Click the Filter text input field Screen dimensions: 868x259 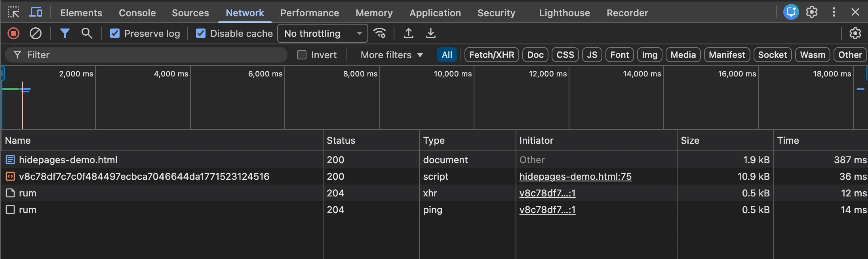pos(146,55)
